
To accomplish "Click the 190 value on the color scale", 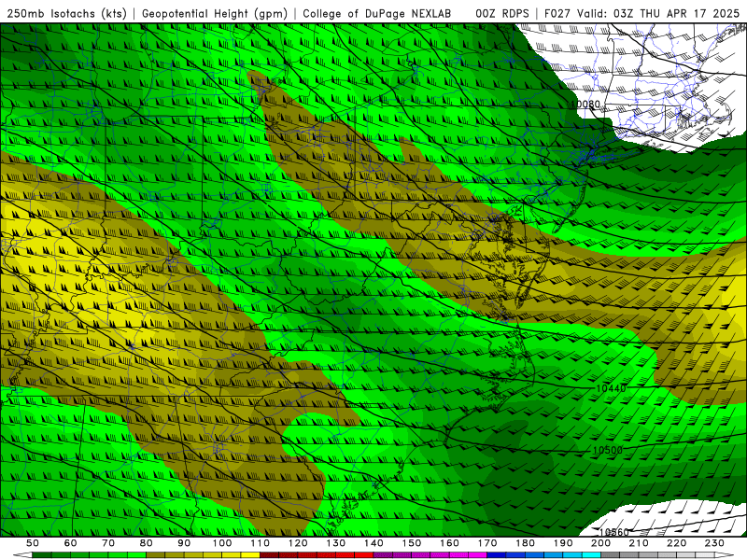I will click(563, 543).
